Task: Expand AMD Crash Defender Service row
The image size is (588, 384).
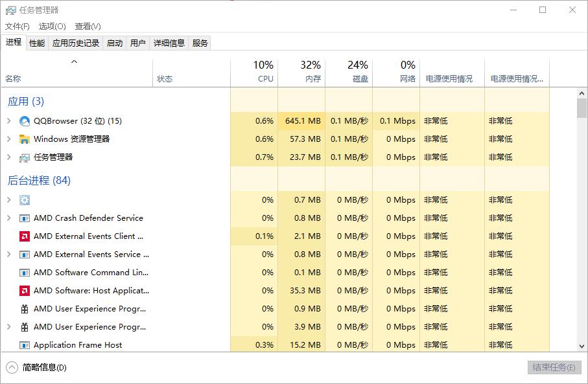Action: [x=8, y=218]
